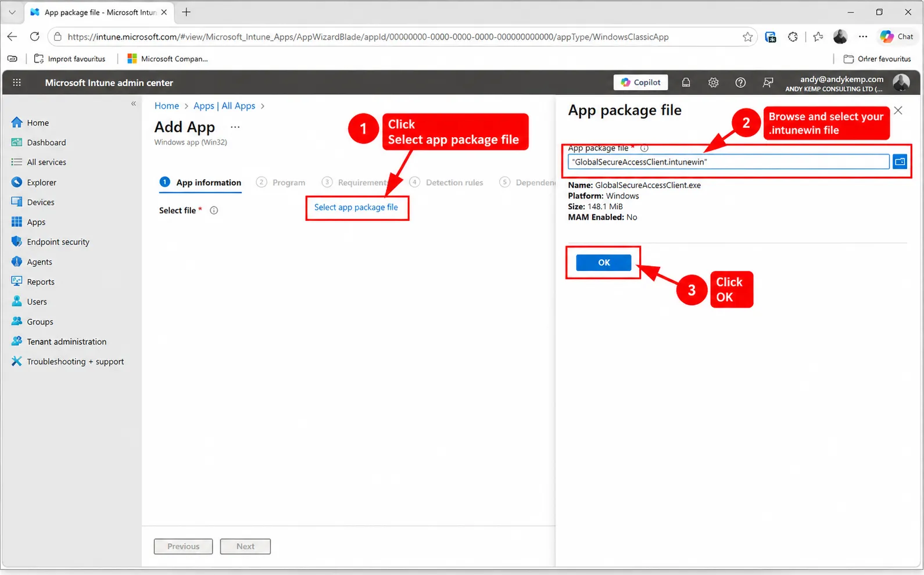924x575 pixels.
Task: Close the App package file panel
Action: 898,110
